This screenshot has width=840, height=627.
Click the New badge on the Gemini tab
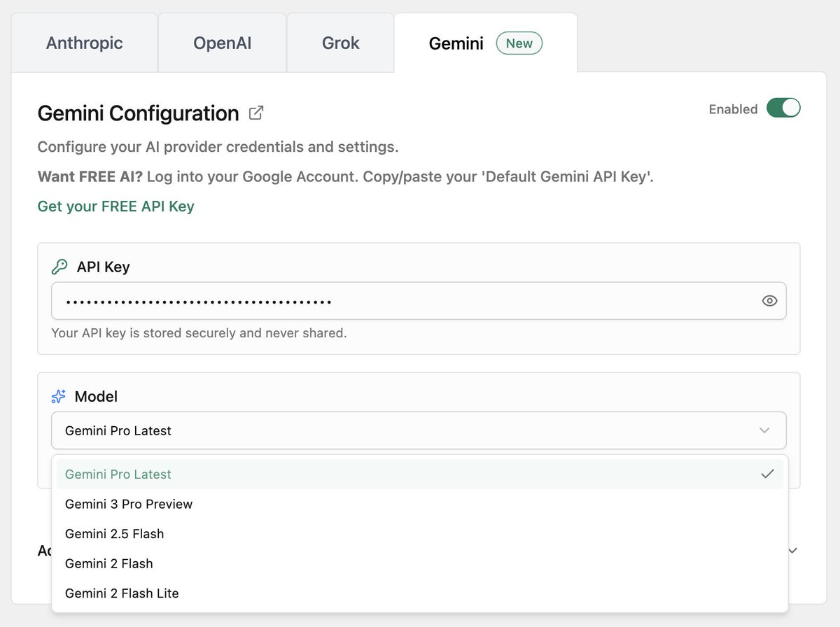[x=519, y=43]
